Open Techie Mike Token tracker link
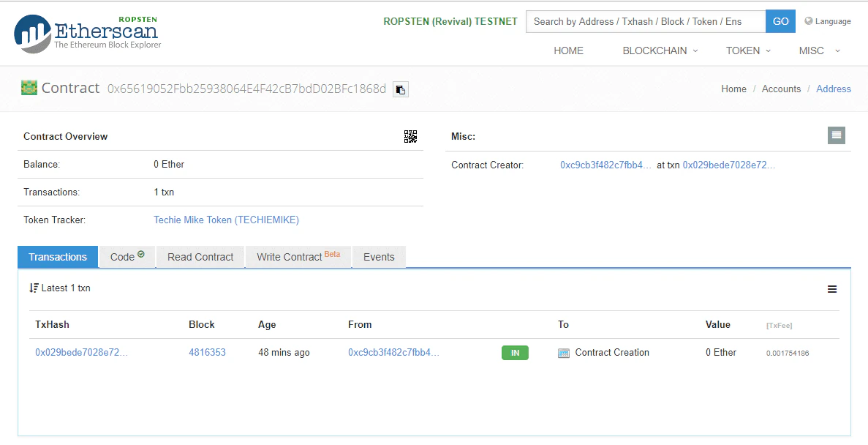The height and width of the screenshot is (445, 868). (226, 220)
